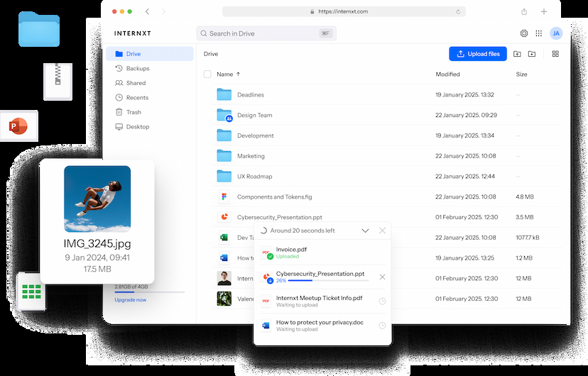Image resolution: width=588 pixels, height=376 pixels.
Task: Click the browser share icon
Action: coord(524,11)
